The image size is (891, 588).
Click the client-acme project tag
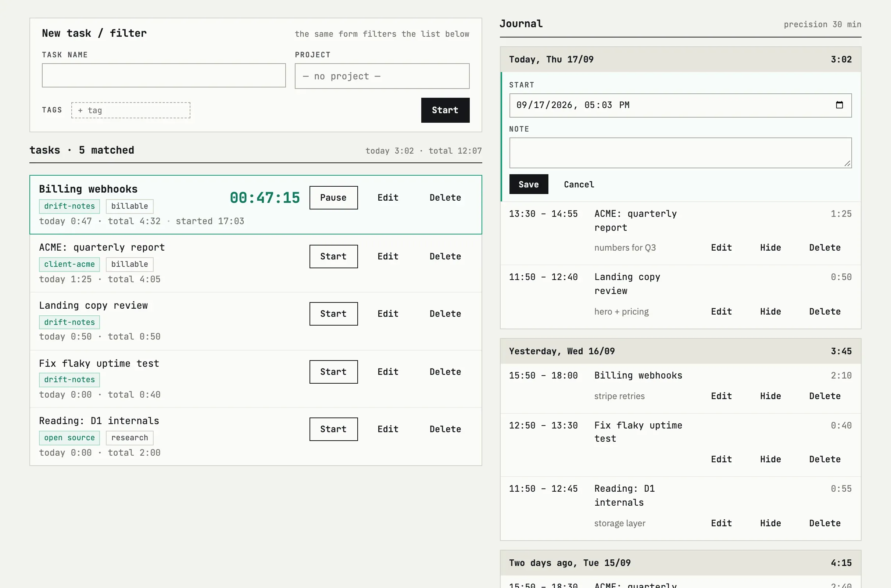pyautogui.click(x=69, y=264)
